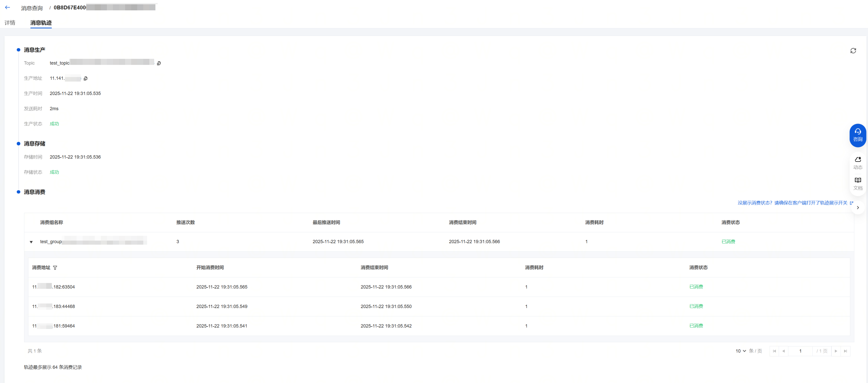Screen dimensions: 868x383
Task: Collapse the side panel chevron
Action: pos(858,208)
